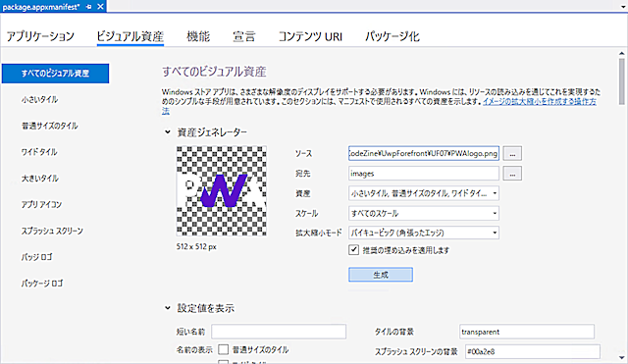628x364 pixels.
Task: Select スプラッシュ スクリーン in the sidebar
Action: point(52,231)
